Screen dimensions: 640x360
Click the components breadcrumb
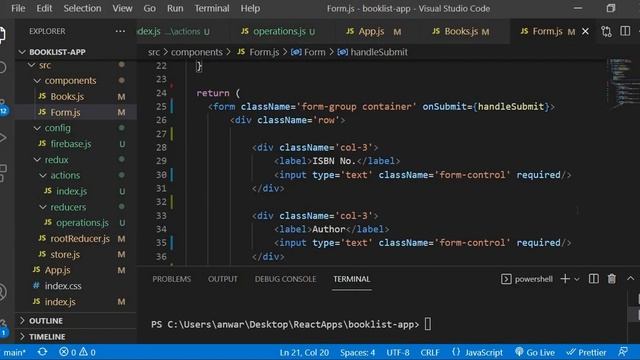point(197,52)
